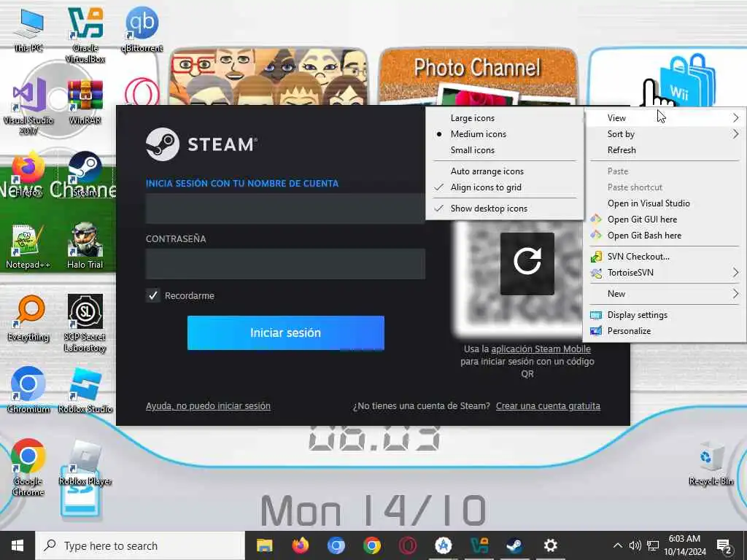747x560 pixels.
Task: Toggle the Recordarme checkbox
Action: tap(153, 296)
